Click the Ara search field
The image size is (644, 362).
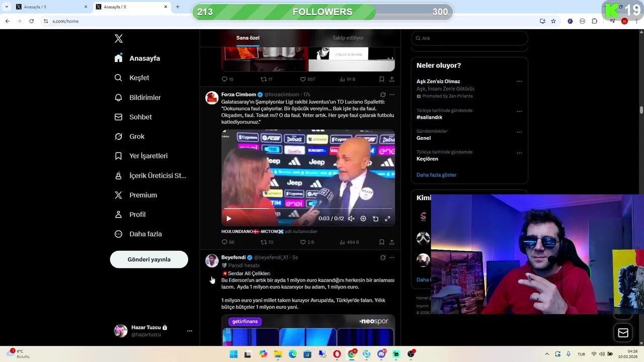(469, 38)
